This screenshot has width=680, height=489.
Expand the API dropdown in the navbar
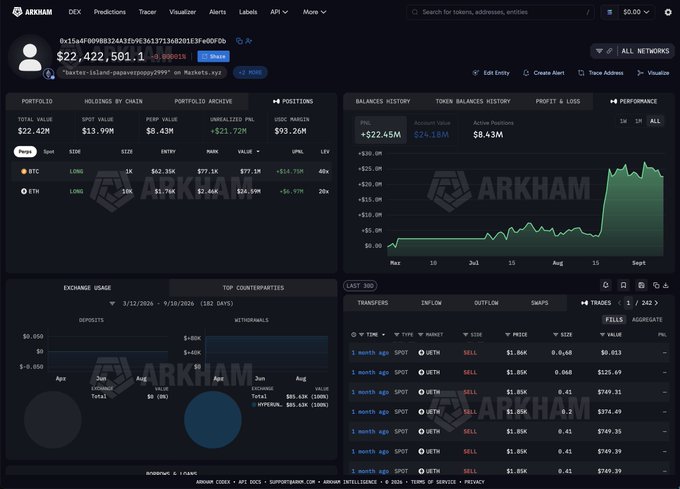click(279, 12)
